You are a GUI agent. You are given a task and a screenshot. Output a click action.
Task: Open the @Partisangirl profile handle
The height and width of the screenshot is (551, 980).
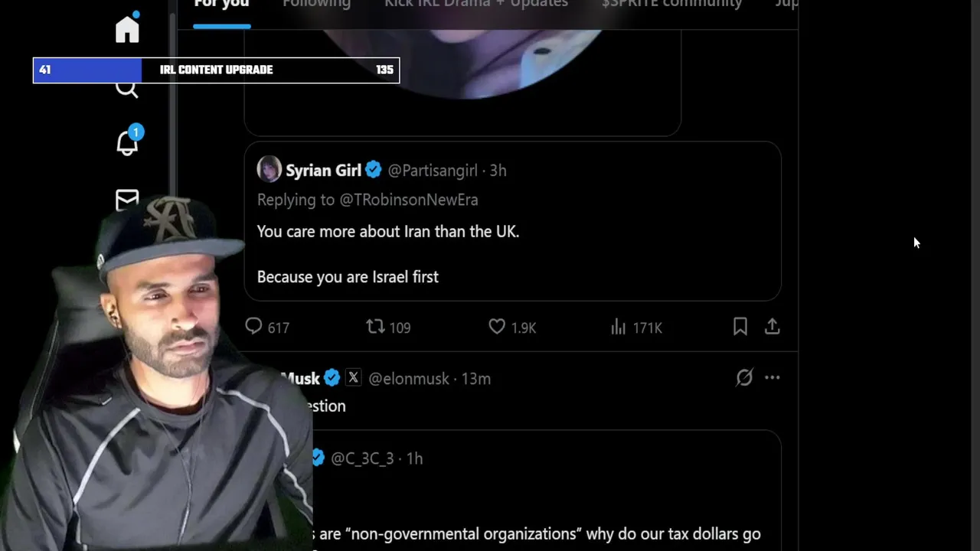pyautogui.click(x=433, y=171)
